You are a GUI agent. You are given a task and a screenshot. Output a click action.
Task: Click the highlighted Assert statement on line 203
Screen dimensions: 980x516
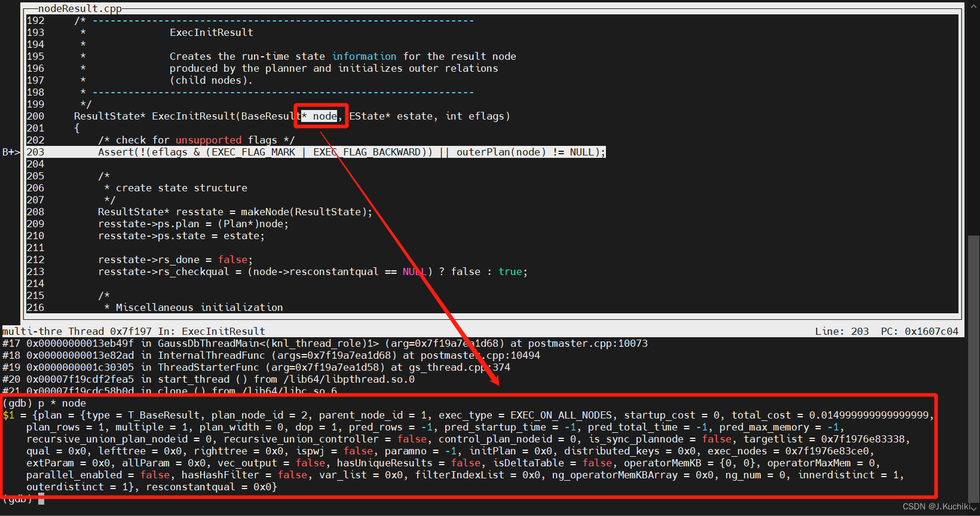(x=352, y=152)
